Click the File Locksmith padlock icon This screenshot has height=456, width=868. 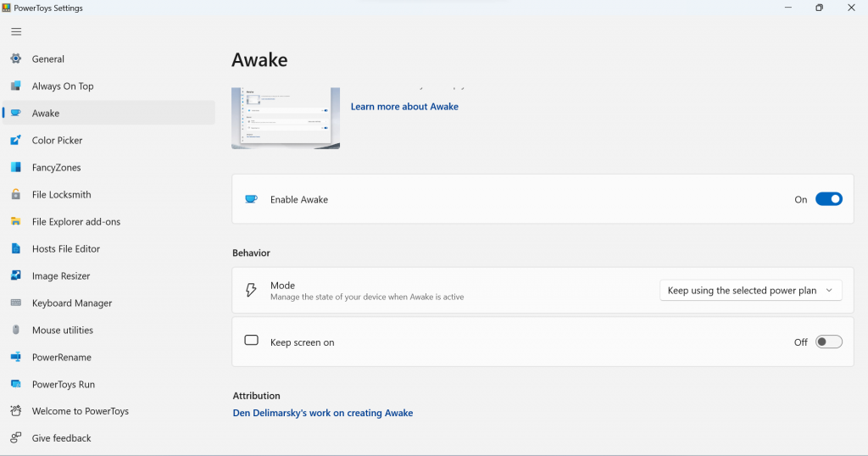point(16,194)
